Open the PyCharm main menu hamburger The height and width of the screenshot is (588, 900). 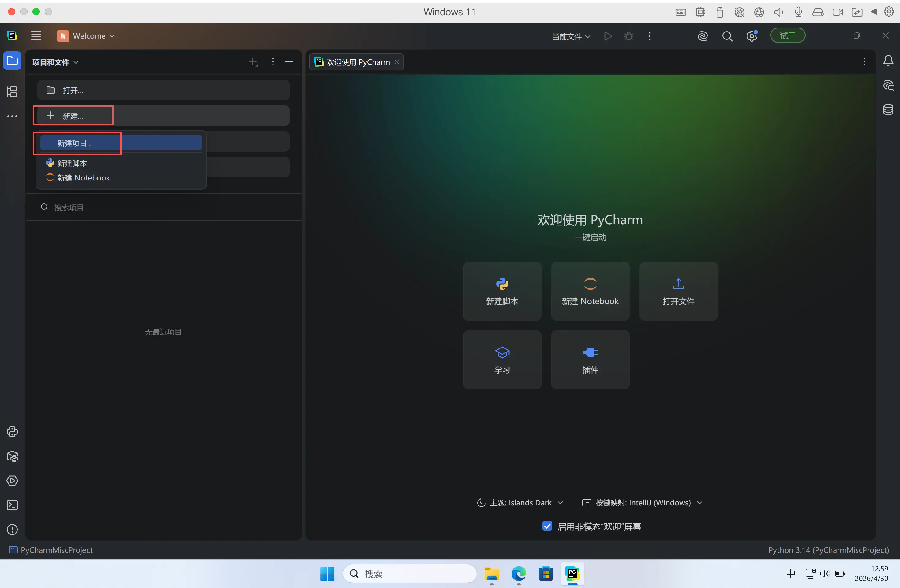click(36, 36)
